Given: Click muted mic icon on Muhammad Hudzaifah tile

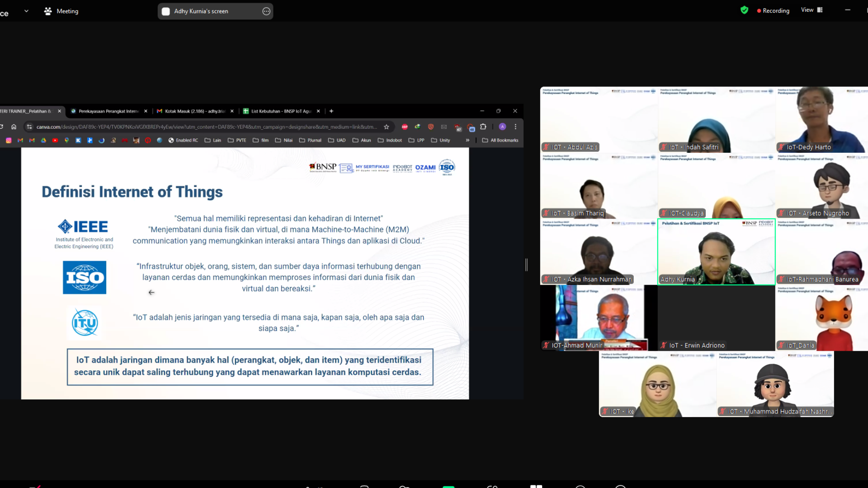Looking at the screenshot, I should [x=723, y=411].
